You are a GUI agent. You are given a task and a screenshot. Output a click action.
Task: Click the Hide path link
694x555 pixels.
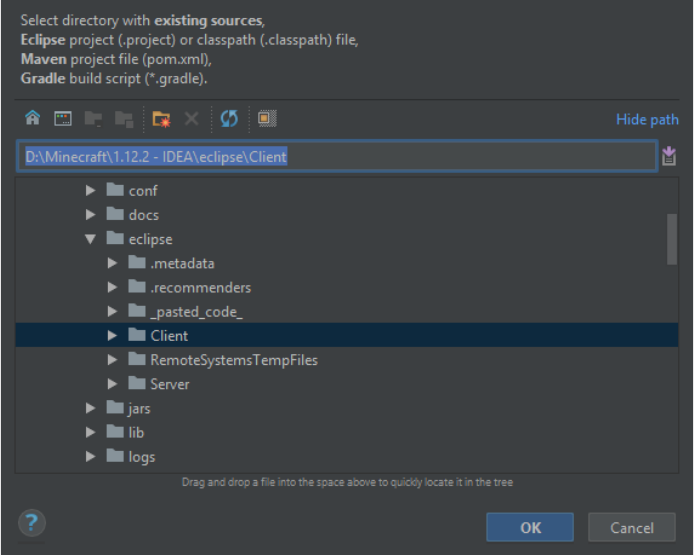click(647, 120)
